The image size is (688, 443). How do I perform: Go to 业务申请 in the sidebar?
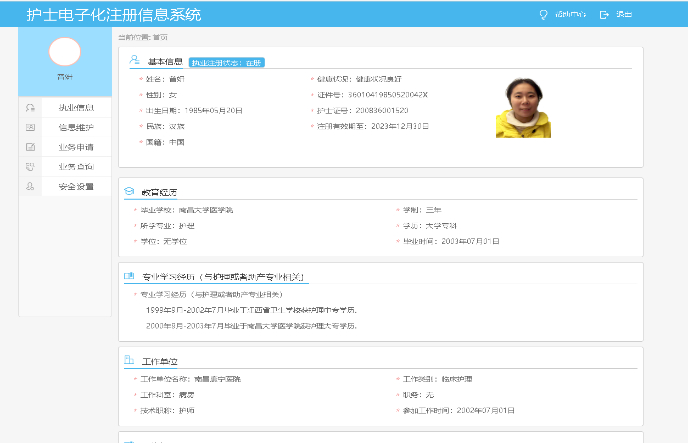point(76,147)
